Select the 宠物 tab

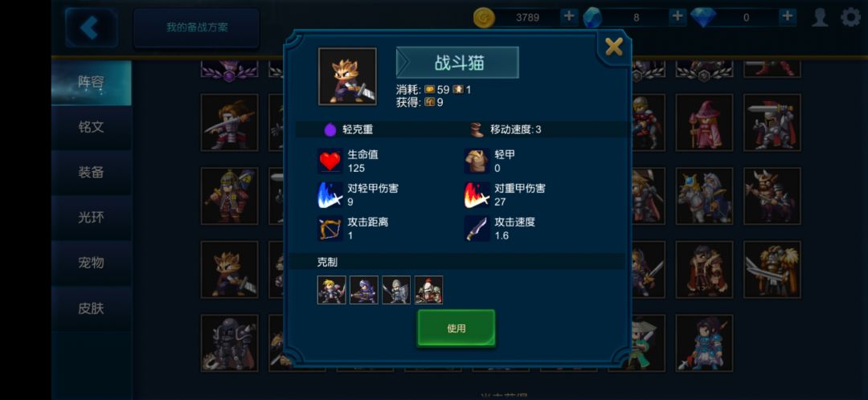point(92,263)
